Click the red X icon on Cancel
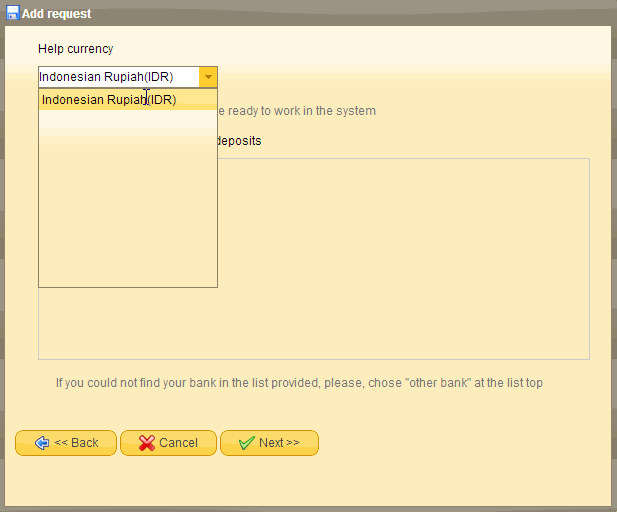 click(147, 443)
